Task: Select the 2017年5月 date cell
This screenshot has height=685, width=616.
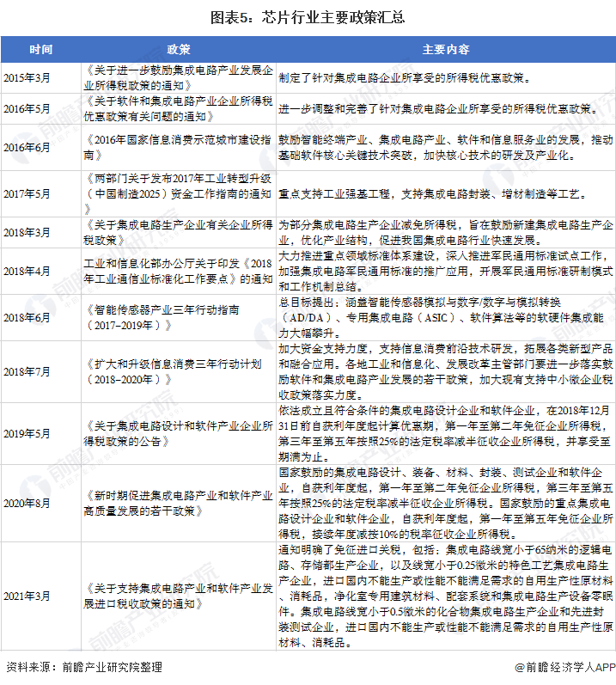Action: [27, 194]
